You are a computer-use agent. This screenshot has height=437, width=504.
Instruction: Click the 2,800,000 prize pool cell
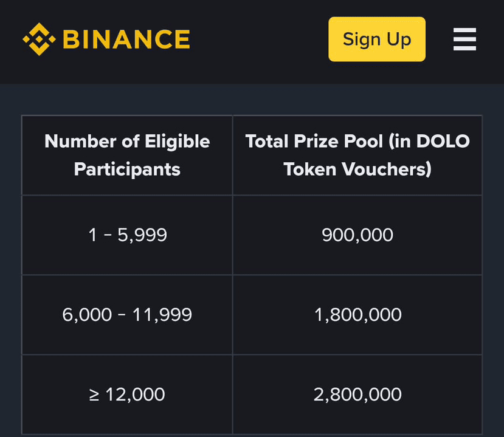tap(357, 394)
